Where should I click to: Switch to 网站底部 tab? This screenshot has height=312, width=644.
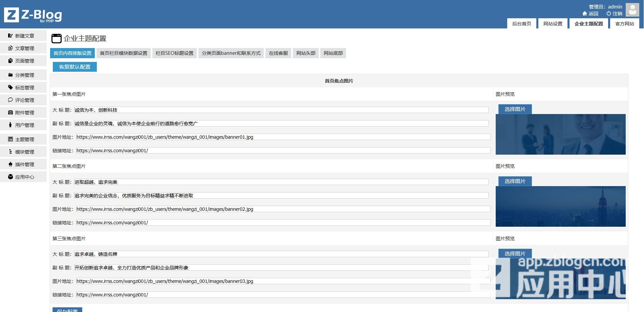pos(333,53)
